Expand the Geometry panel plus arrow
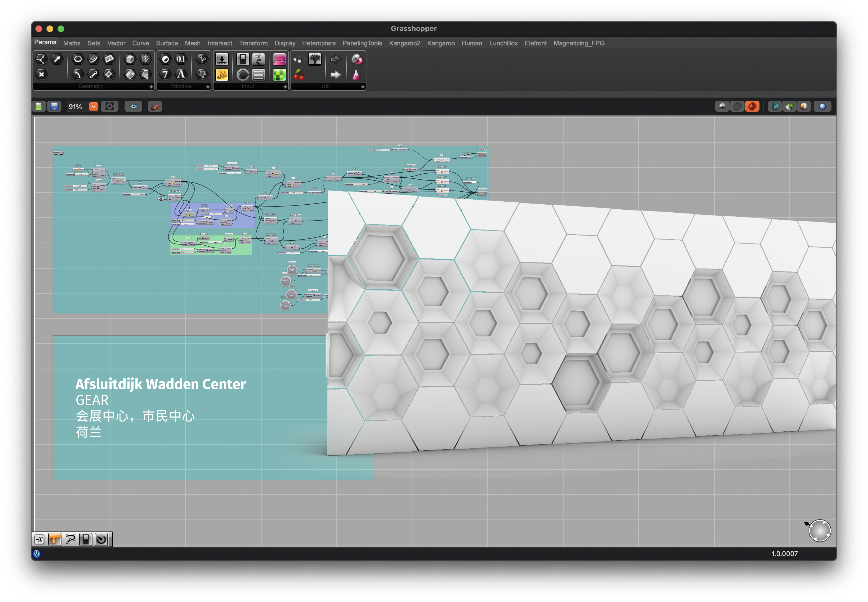This screenshot has height=602, width=868. 151,87
